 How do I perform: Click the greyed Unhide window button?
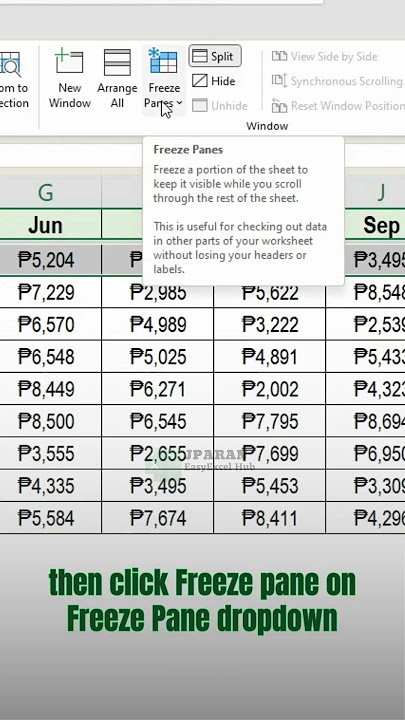tap(219, 106)
